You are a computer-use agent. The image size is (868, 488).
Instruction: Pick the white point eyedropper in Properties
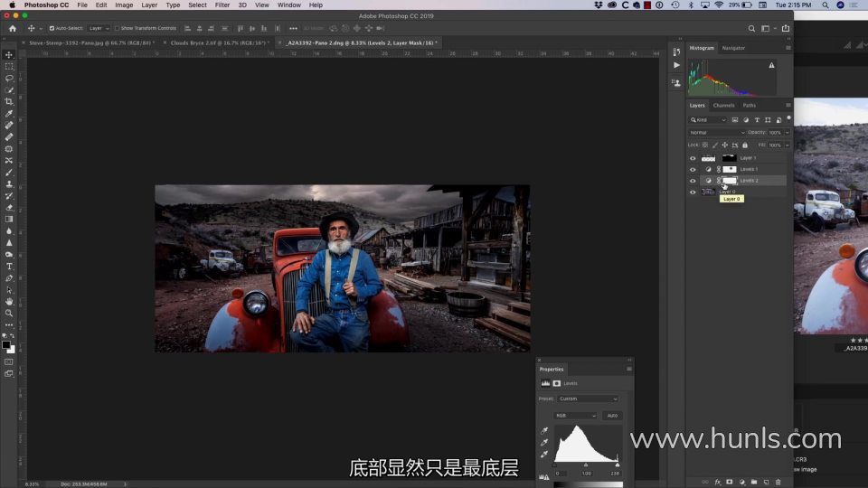pos(544,455)
